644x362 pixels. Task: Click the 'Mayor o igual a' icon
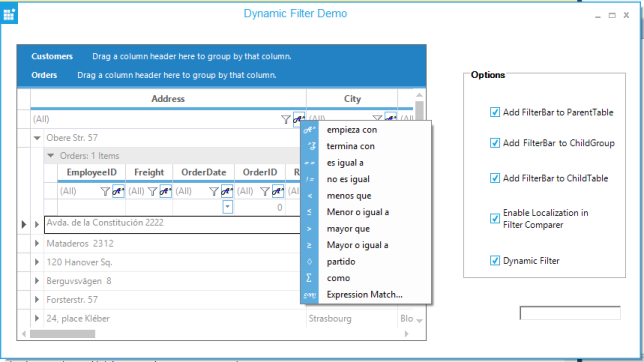tap(310, 245)
